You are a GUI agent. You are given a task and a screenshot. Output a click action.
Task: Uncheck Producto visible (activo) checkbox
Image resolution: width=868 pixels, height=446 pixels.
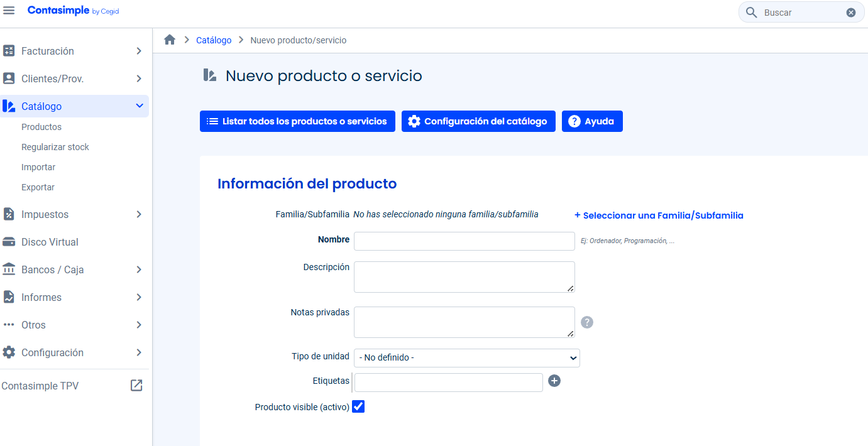click(x=358, y=406)
